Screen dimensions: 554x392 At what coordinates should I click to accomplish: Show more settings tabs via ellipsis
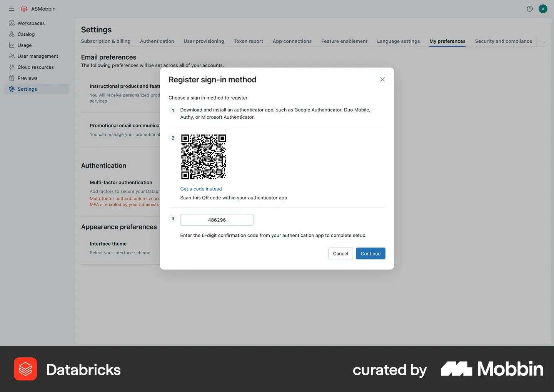[542, 41]
